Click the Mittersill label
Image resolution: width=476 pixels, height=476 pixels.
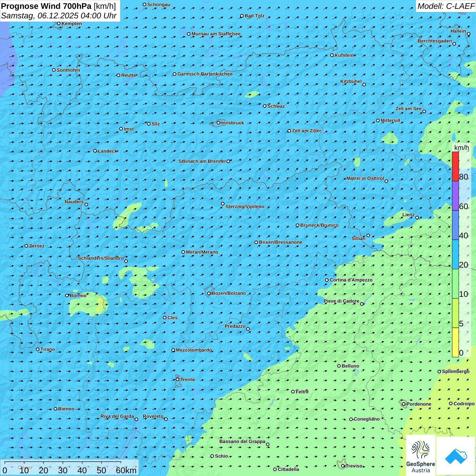pyautogui.click(x=390, y=120)
